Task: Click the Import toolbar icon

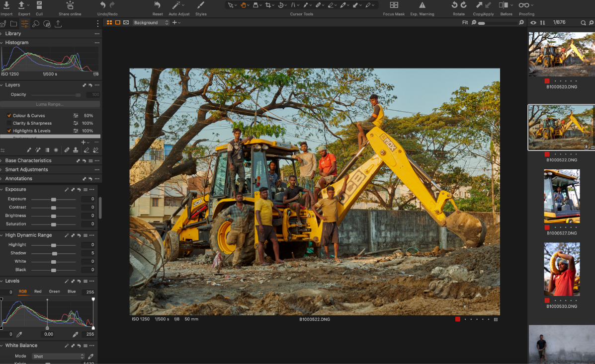Action: click(6, 5)
